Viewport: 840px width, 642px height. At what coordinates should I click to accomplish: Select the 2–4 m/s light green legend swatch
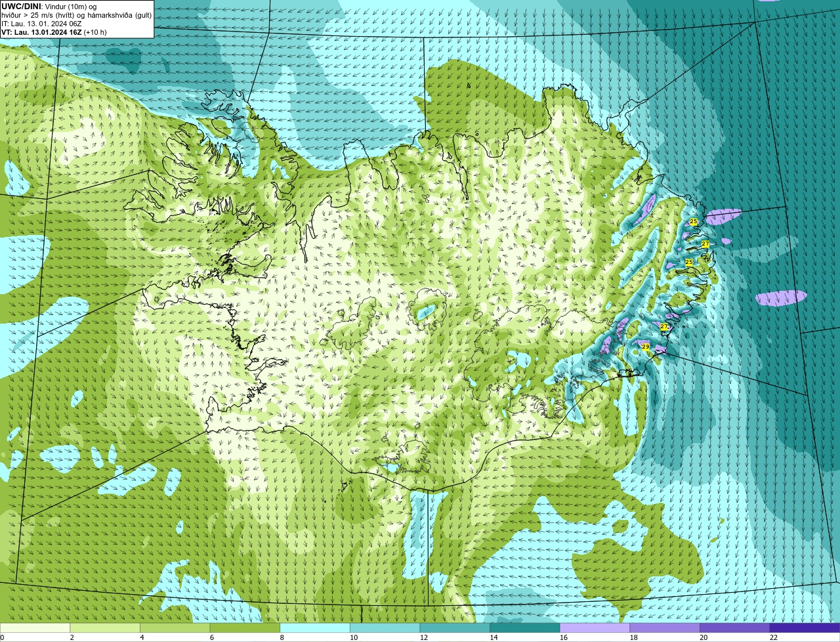coord(105,628)
